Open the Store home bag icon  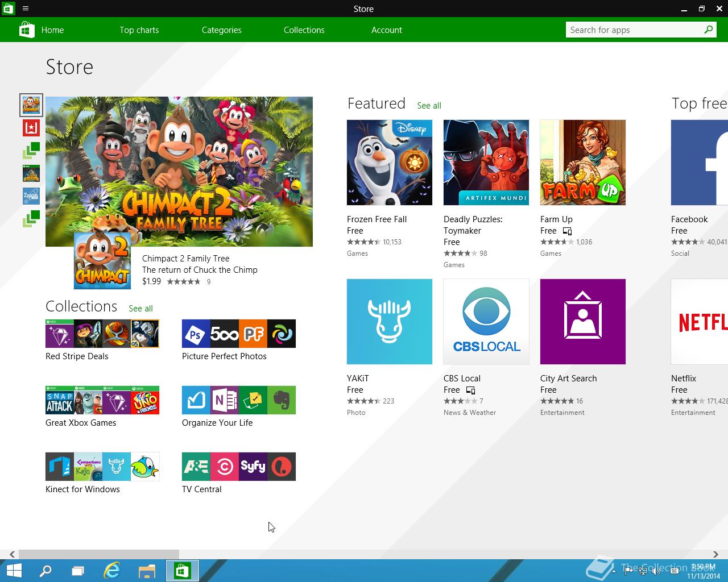(27, 30)
